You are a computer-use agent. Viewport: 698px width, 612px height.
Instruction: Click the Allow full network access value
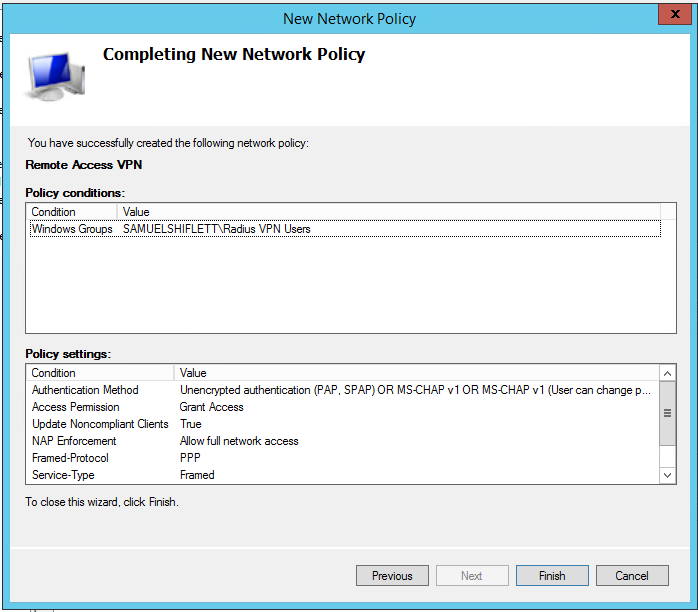click(239, 441)
